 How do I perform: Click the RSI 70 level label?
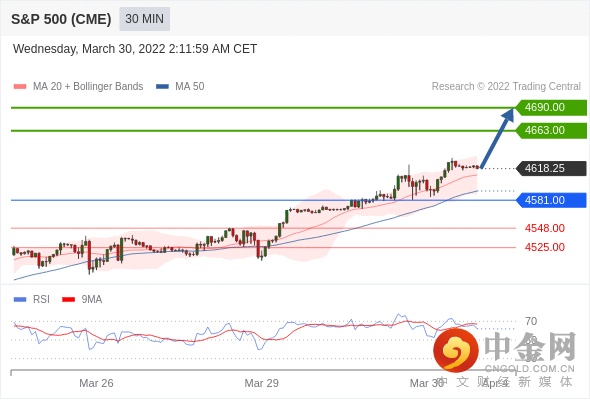[x=531, y=321]
